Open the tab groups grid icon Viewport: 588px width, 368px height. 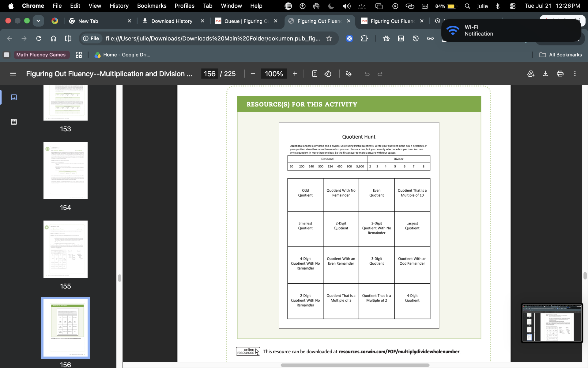(79, 55)
